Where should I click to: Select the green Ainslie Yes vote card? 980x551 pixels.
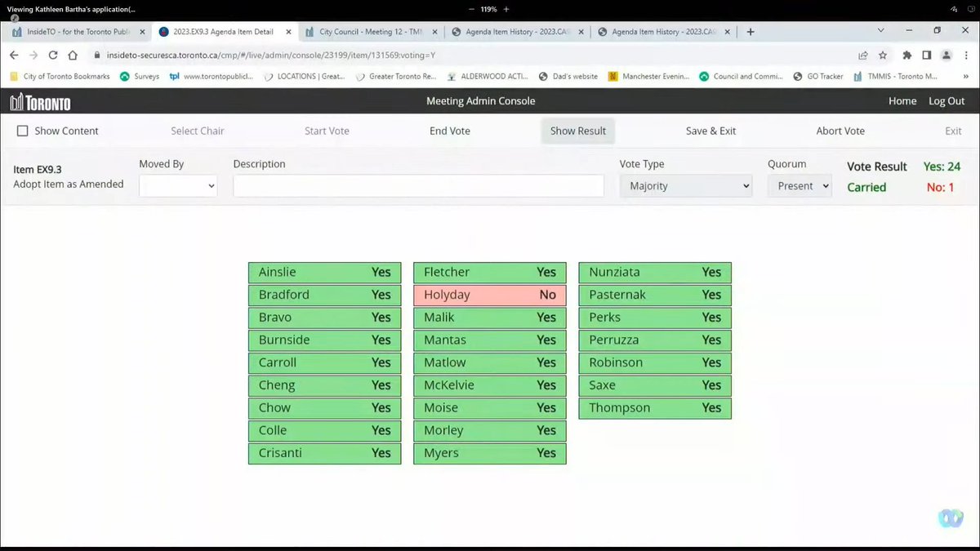tap(324, 273)
